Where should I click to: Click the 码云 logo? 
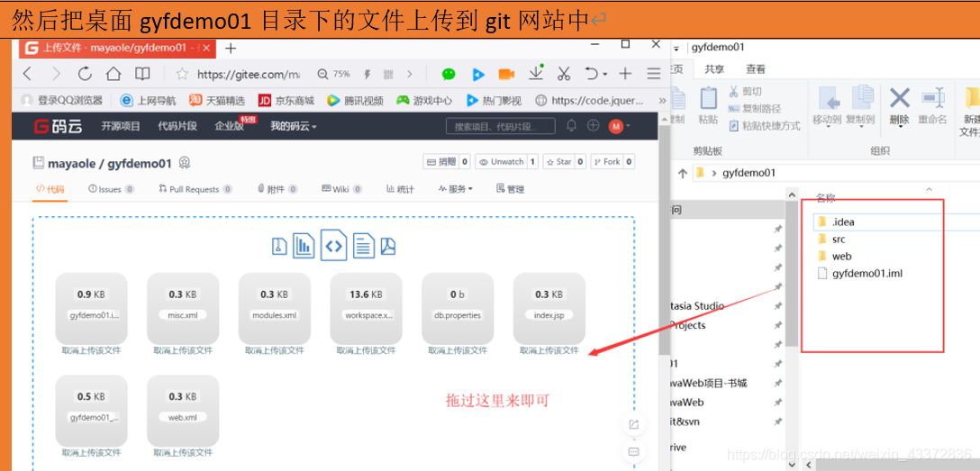pyautogui.click(x=59, y=126)
